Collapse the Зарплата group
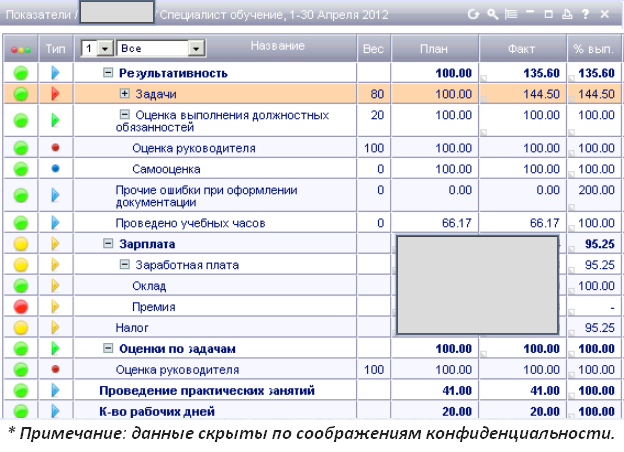 [x=108, y=243]
